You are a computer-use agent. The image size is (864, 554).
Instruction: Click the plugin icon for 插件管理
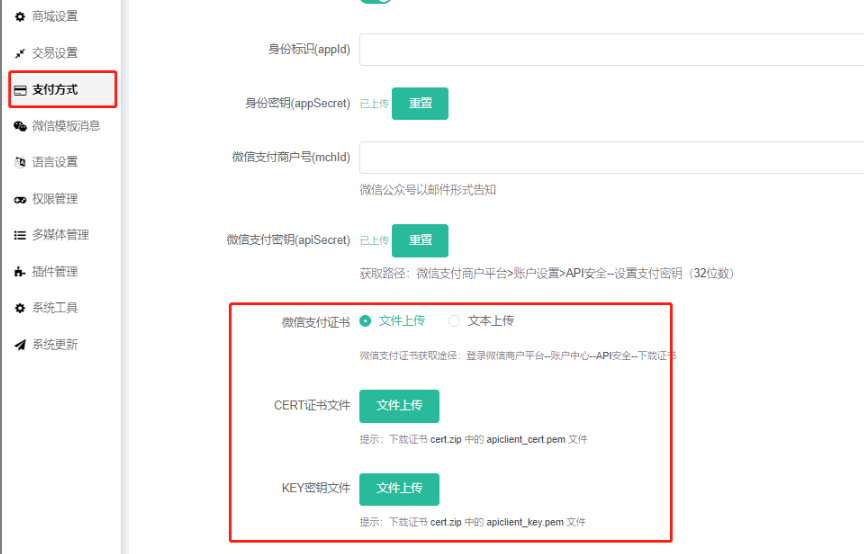[20, 272]
